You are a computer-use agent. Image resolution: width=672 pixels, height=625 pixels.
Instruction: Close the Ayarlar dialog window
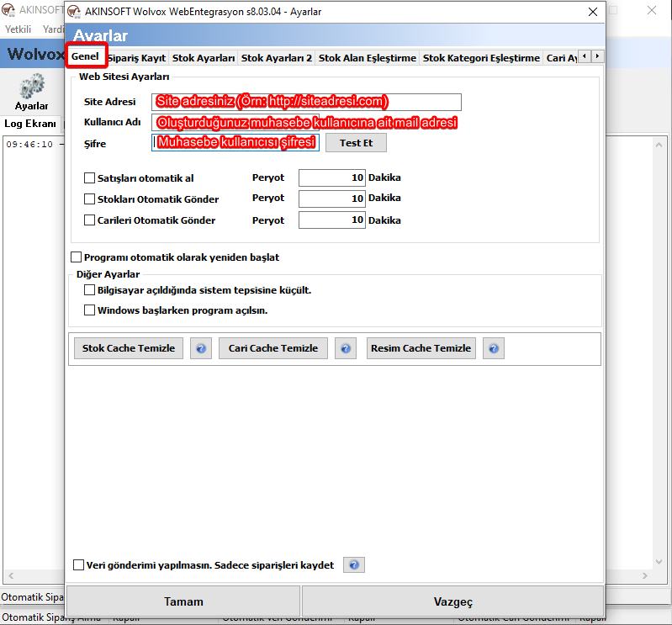[593, 12]
